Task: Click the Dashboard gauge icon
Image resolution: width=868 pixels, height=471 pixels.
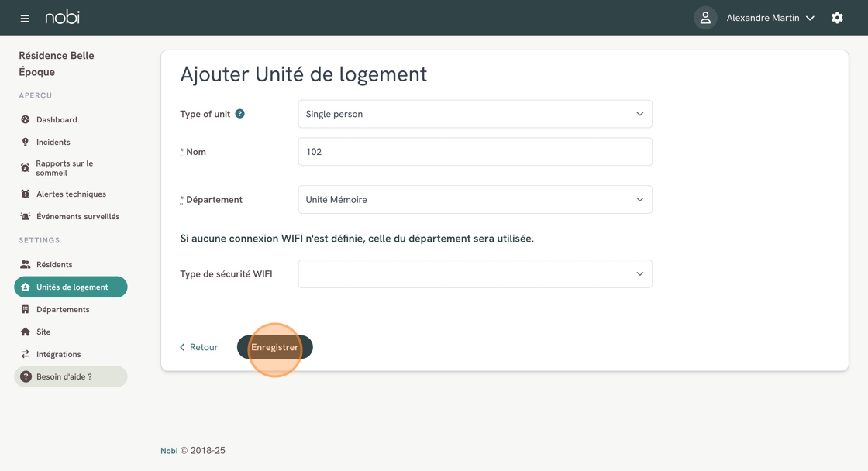Action: point(26,119)
